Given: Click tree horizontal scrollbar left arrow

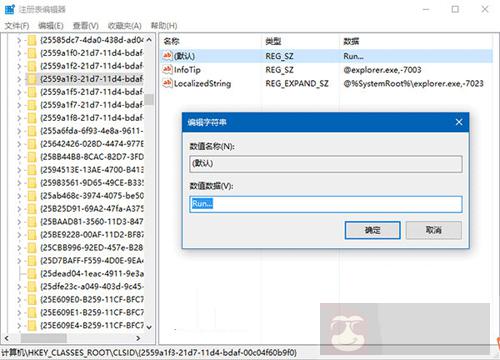Looking at the screenshot, I should (x=7, y=338).
